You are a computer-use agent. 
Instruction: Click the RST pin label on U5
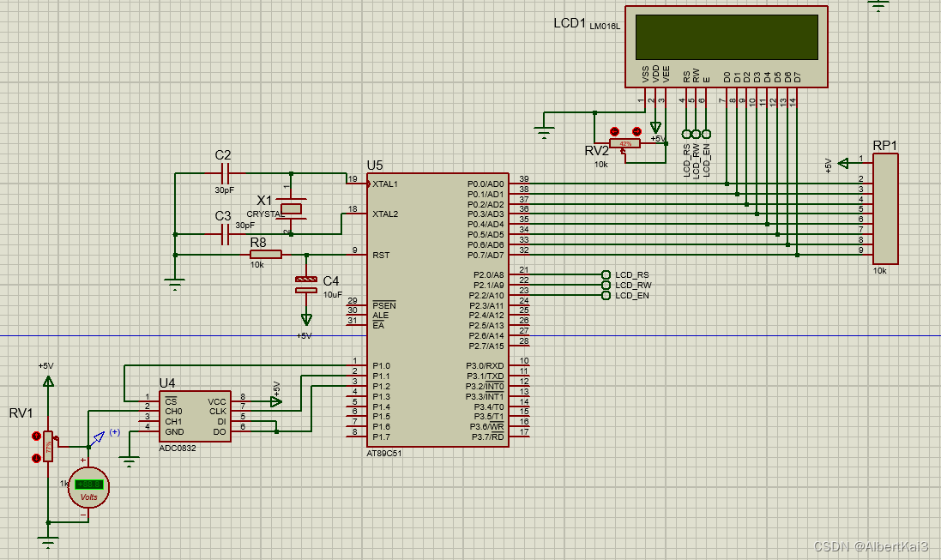point(381,255)
